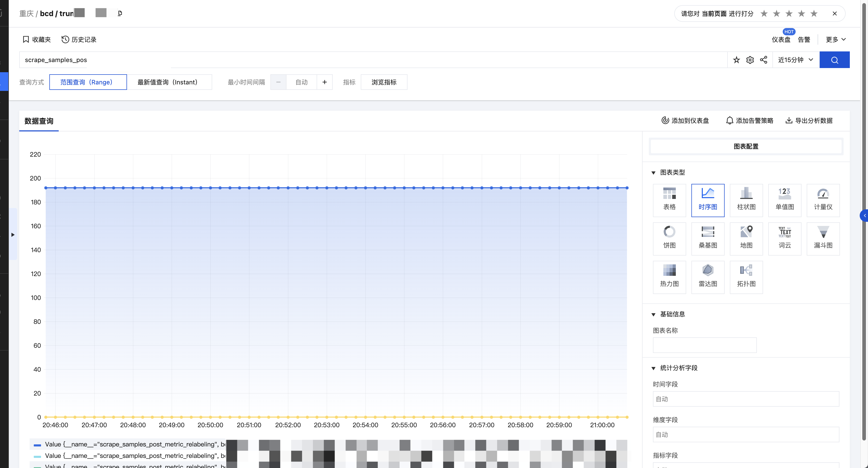Viewport: 868px width, 468px height.
Task: Collapse the 图表类型 section
Action: (x=653, y=172)
